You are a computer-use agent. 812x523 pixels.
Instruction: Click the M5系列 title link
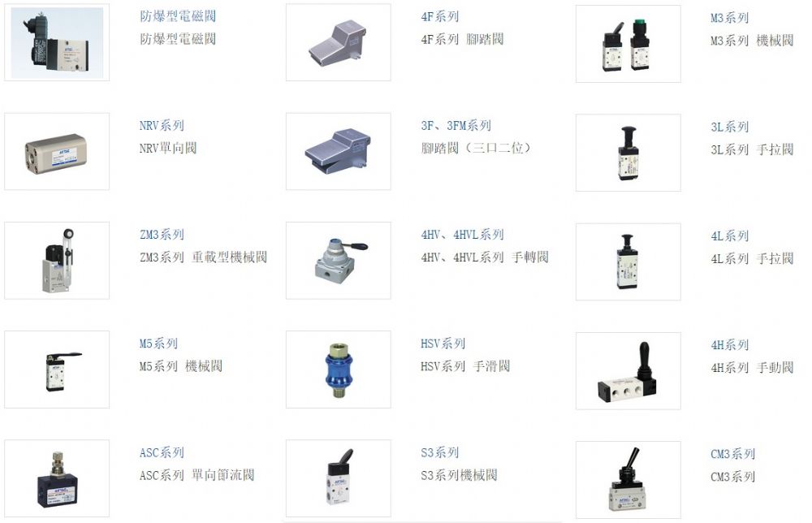[158, 344]
